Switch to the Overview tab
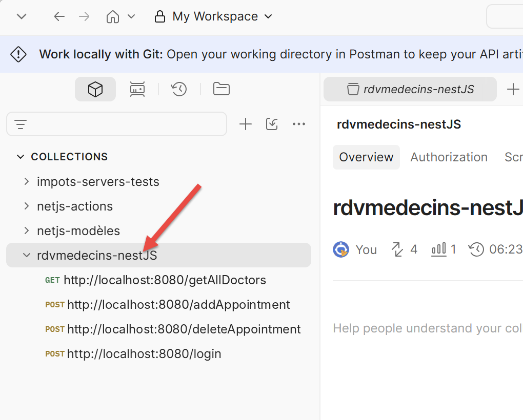 click(366, 157)
